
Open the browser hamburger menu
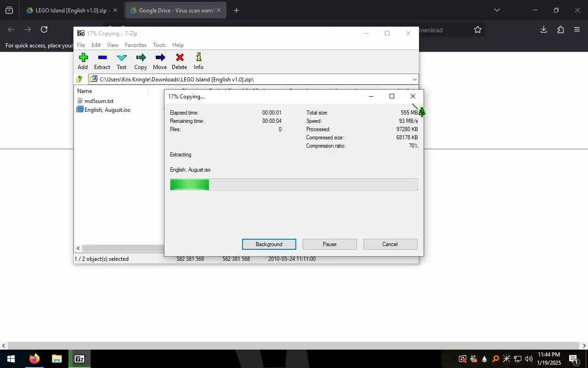(x=577, y=29)
